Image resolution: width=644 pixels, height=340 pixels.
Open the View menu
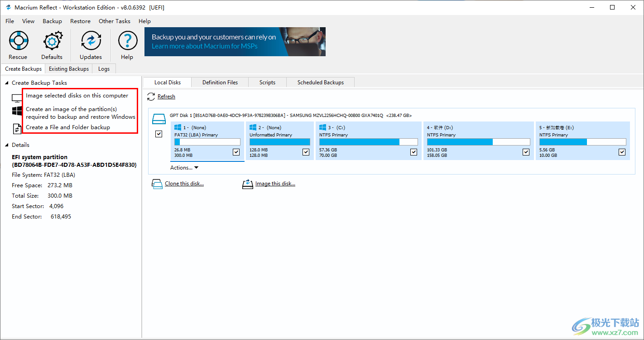click(x=28, y=21)
